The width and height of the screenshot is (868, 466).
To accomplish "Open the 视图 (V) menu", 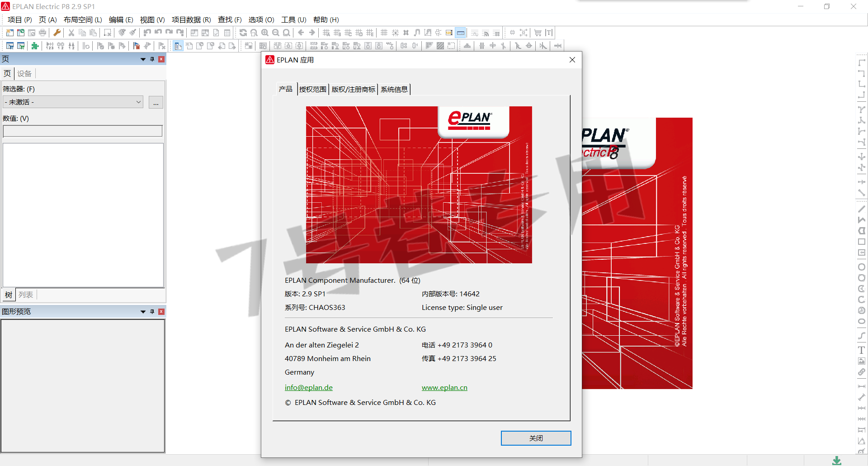I will [x=152, y=20].
